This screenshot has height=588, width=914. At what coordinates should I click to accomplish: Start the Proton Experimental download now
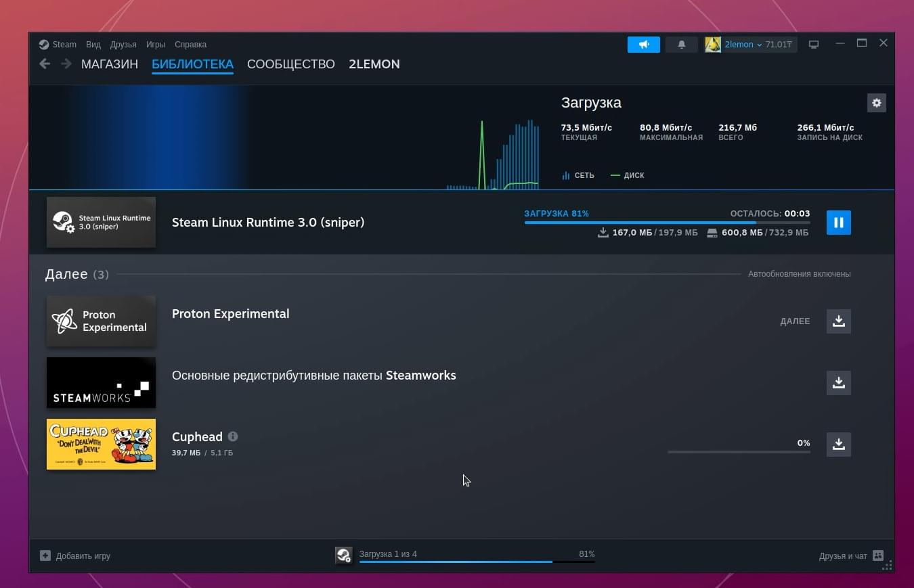pyautogui.click(x=838, y=321)
